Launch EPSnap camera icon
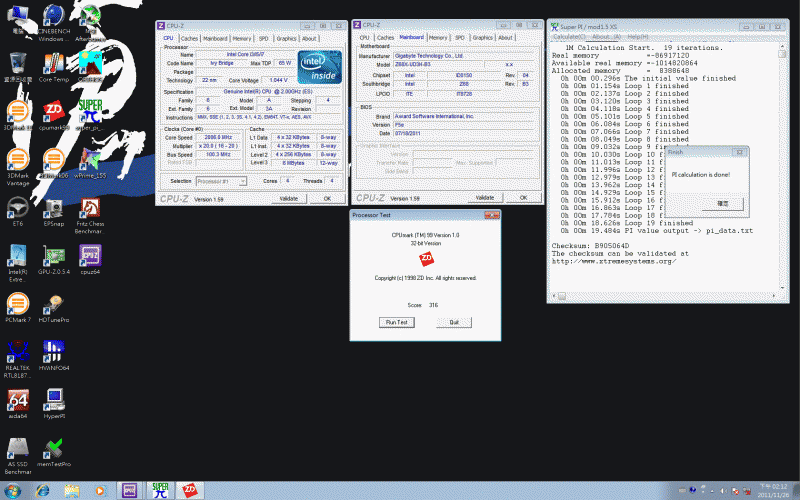 click(54, 211)
